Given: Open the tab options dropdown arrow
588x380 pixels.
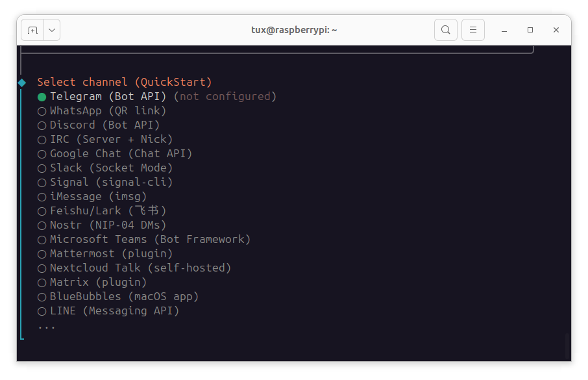Looking at the screenshot, I should (52, 30).
